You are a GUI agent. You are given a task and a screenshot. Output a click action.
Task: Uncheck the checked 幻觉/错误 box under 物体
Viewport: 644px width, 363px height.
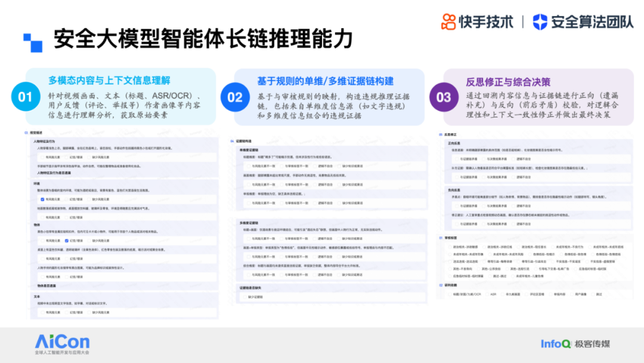66,241
